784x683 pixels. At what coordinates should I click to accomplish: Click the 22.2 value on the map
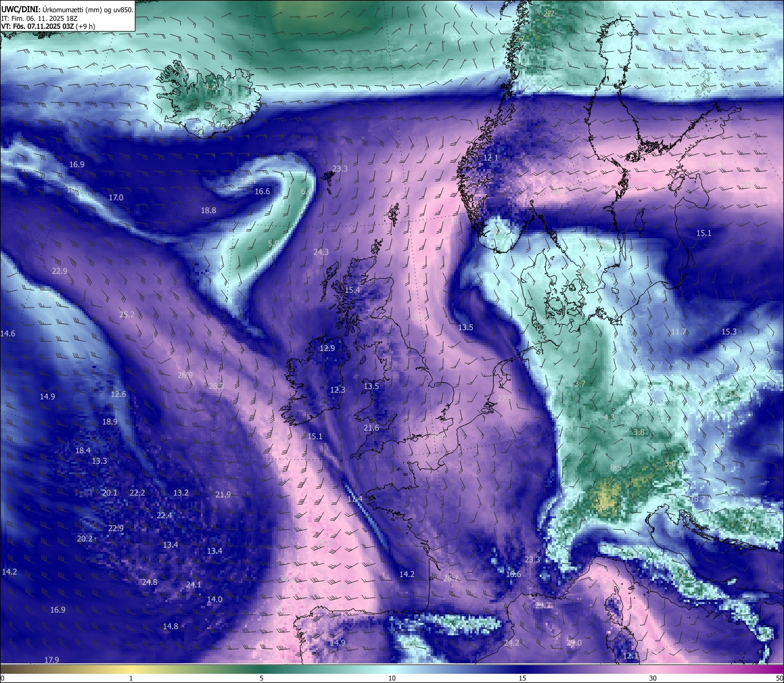(137, 493)
